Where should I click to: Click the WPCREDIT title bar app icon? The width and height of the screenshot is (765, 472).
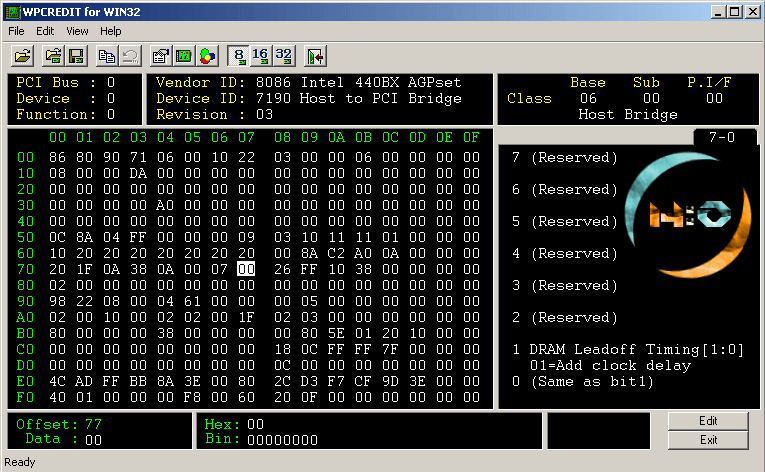tap(13, 12)
